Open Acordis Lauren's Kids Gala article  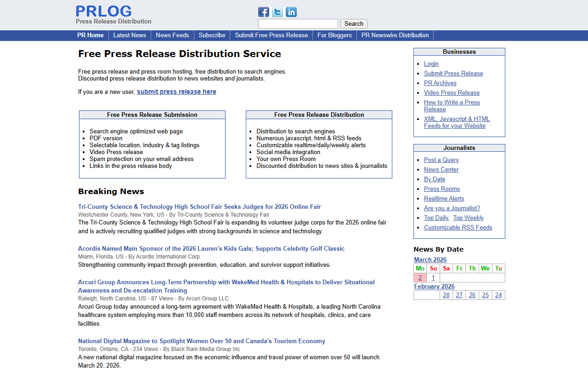tap(211, 248)
